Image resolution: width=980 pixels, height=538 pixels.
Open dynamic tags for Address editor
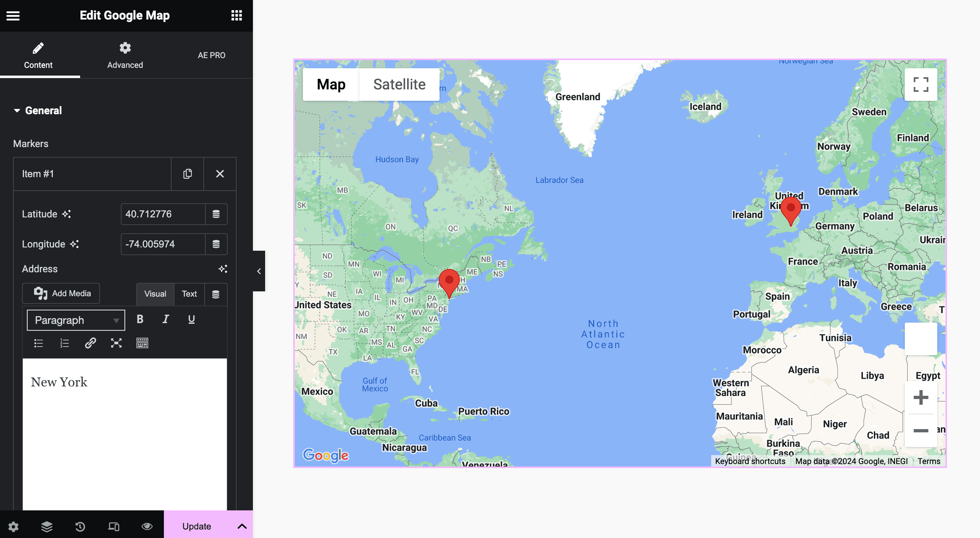[x=216, y=294]
